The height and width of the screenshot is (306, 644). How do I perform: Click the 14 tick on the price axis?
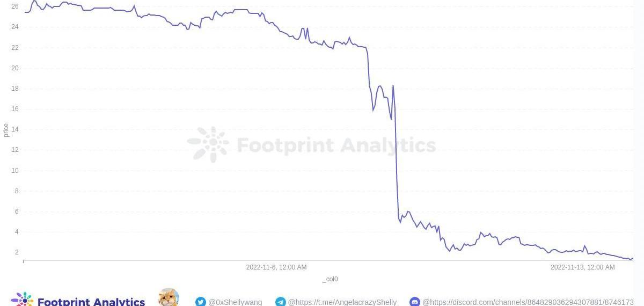pos(14,129)
